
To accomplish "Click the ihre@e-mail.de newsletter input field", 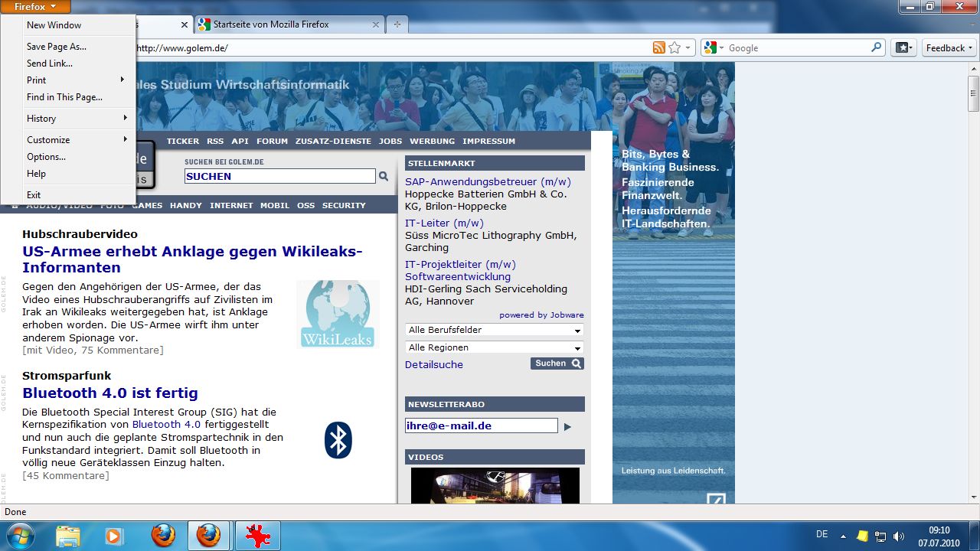I will (x=481, y=425).
